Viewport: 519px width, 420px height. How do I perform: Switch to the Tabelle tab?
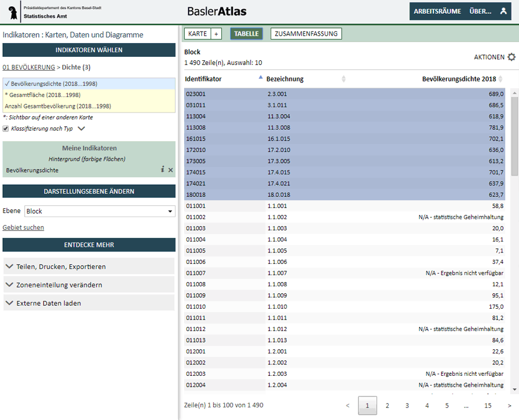[x=247, y=34]
